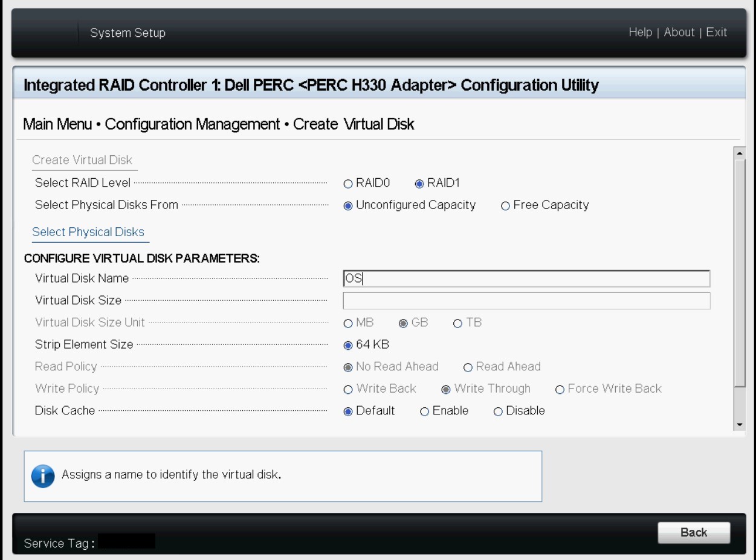Click the Create Virtual Disk link
The height and width of the screenshot is (560, 756).
pyautogui.click(x=82, y=160)
